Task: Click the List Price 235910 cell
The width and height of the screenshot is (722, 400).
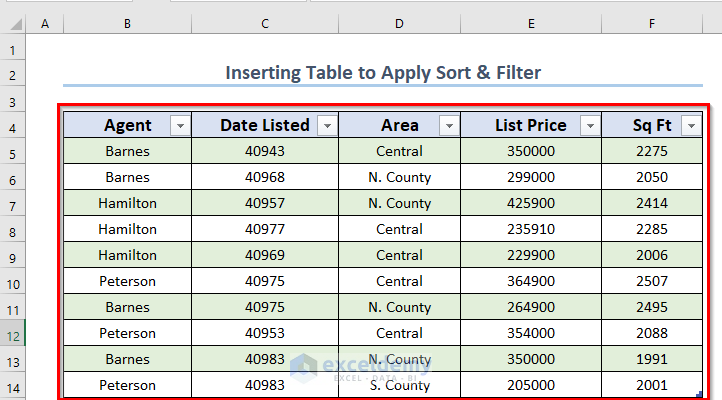Action: [531, 229]
